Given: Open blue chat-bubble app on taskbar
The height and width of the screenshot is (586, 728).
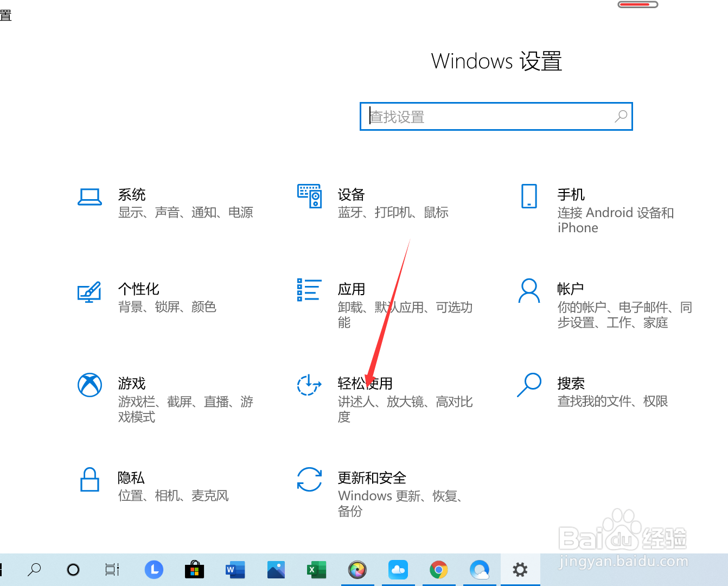Looking at the screenshot, I should [x=480, y=570].
